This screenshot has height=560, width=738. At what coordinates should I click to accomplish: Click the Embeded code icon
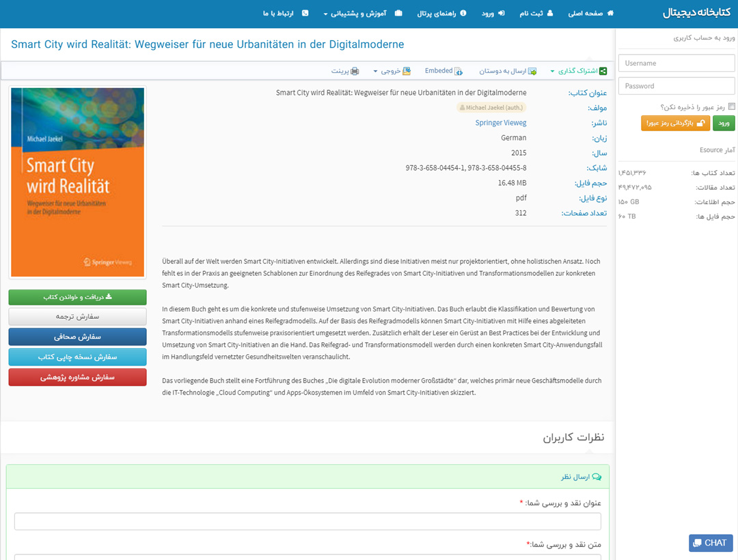pos(459,71)
